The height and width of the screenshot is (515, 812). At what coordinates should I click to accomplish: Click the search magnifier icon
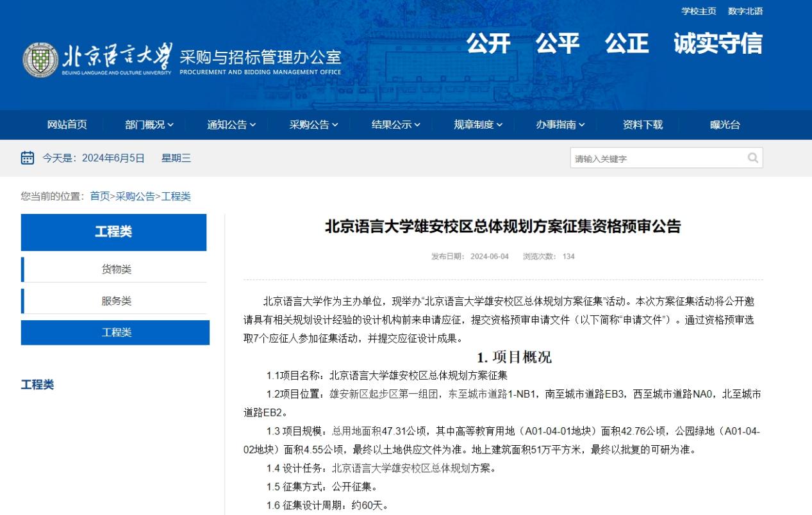pos(753,158)
